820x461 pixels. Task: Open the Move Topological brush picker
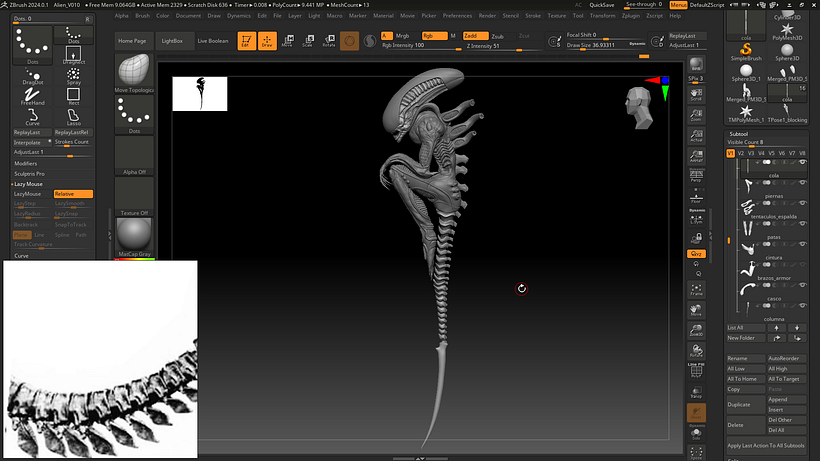click(x=134, y=73)
